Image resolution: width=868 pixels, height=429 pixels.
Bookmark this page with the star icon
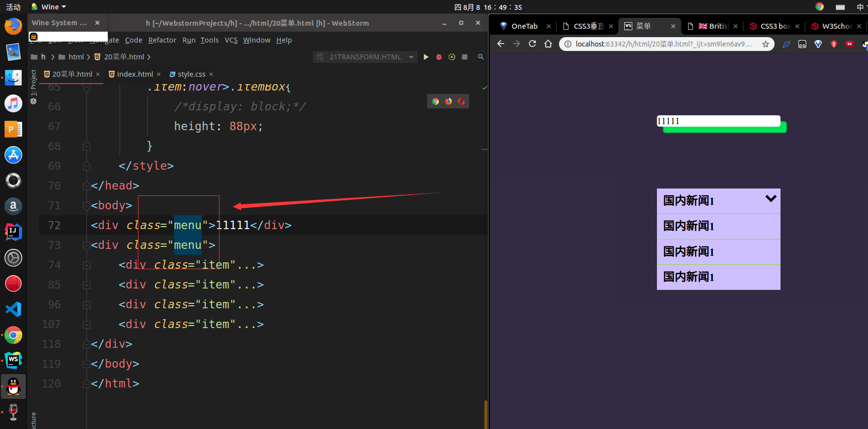(766, 44)
